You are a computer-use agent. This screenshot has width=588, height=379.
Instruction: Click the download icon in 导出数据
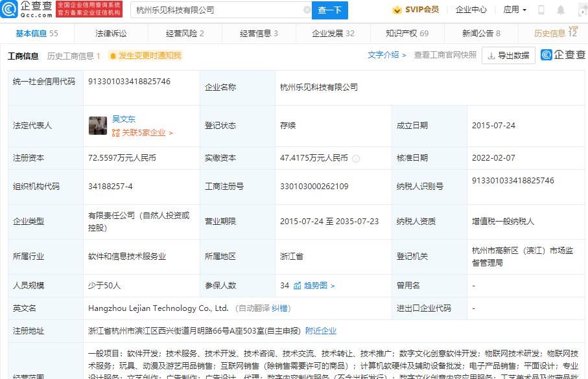click(491, 56)
